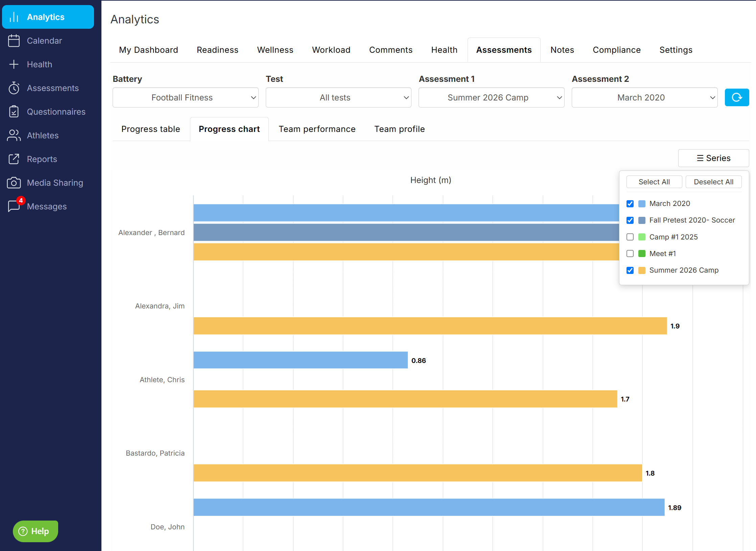756x551 pixels.
Task: Click the Assessments stopwatch icon
Action: pos(14,88)
